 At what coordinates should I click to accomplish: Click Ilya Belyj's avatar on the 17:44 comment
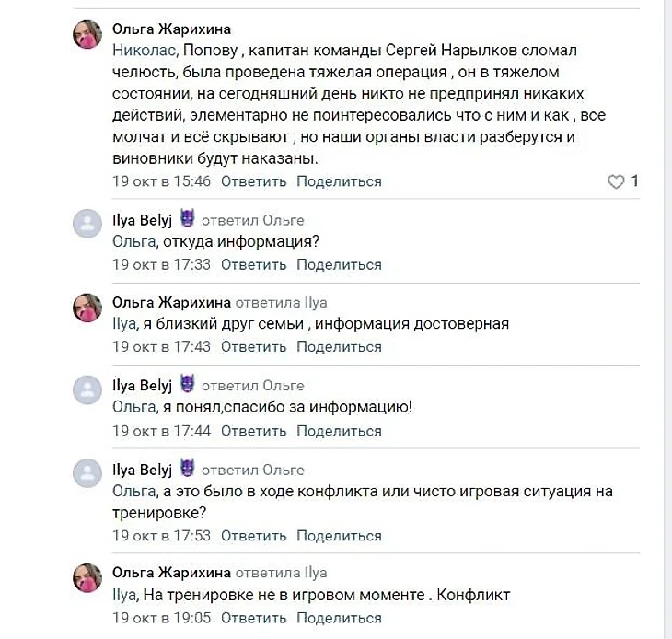(x=87, y=391)
